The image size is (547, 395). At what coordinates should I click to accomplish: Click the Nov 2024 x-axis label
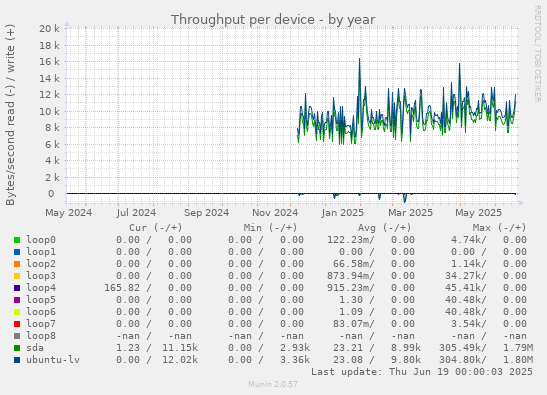(275, 213)
